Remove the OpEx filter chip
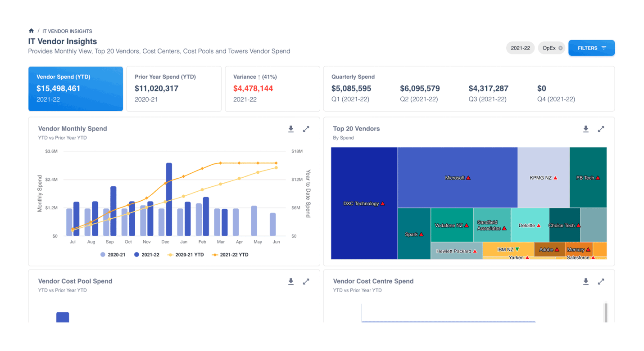644x351 pixels. coord(561,48)
